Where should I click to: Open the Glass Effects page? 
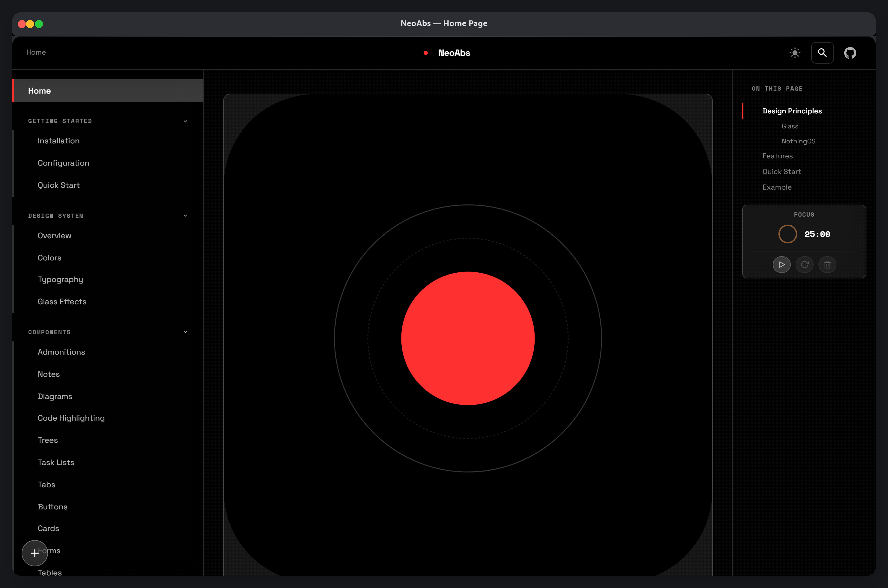(x=62, y=302)
